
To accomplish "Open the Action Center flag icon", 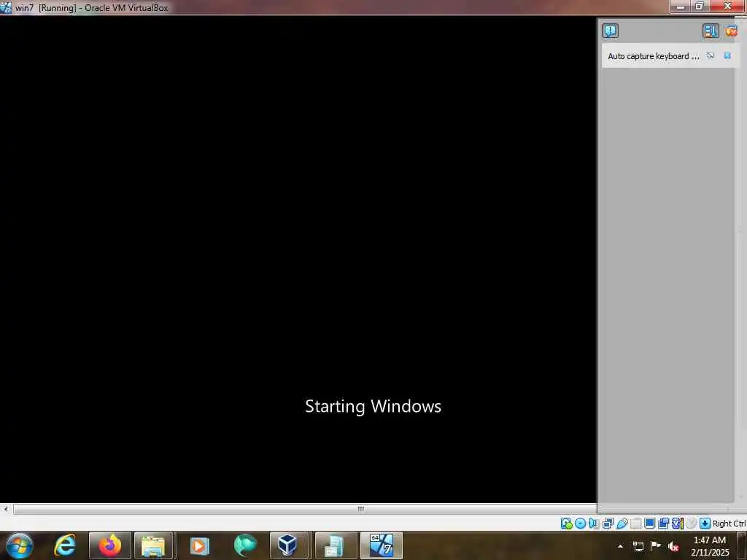I will tap(656, 545).
